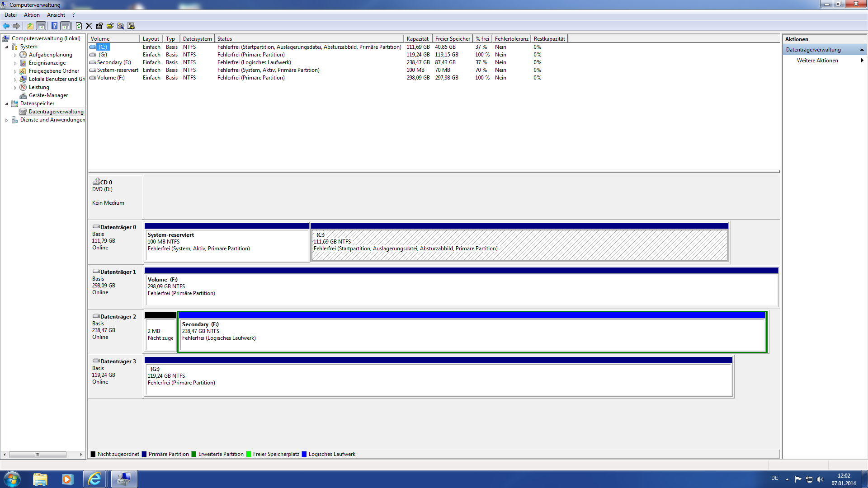Expand the Aufgabenplanung tree node
Image resolution: width=868 pixels, height=488 pixels.
(15, 55)
